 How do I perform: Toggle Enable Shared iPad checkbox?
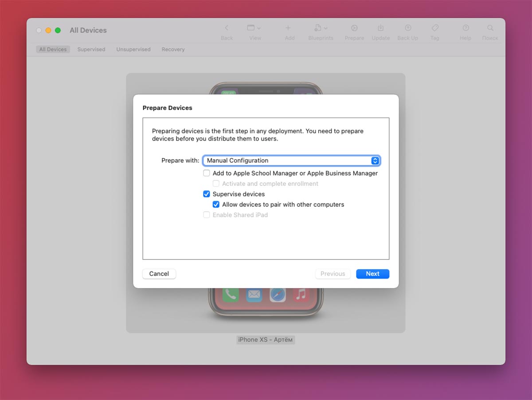207,215
